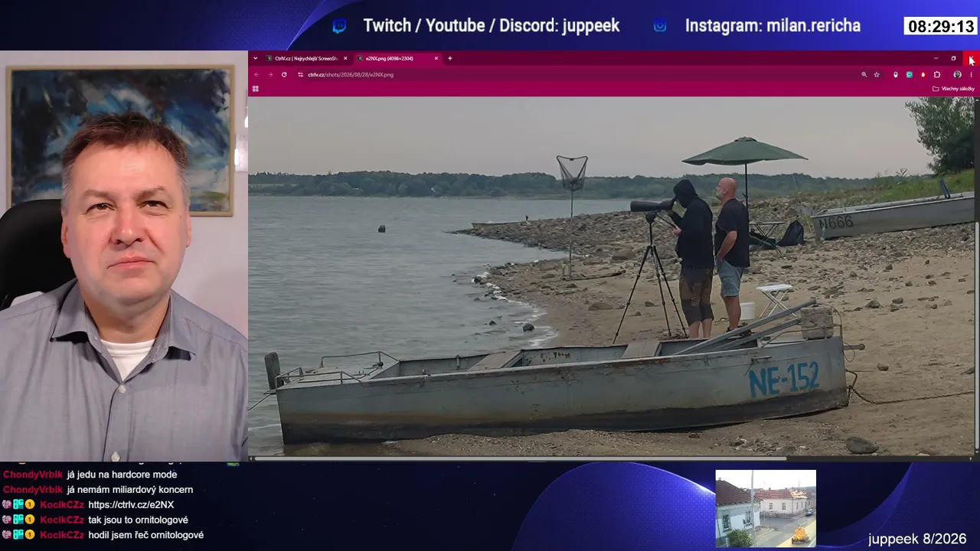Click the ctrlv.cz address bar URL
The height and width of the screenshot is (551, 980).
pos(351,75)
